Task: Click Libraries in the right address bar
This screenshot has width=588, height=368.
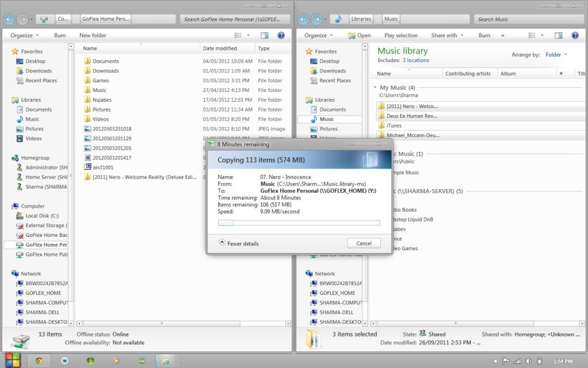Action: tap(361, 19)
